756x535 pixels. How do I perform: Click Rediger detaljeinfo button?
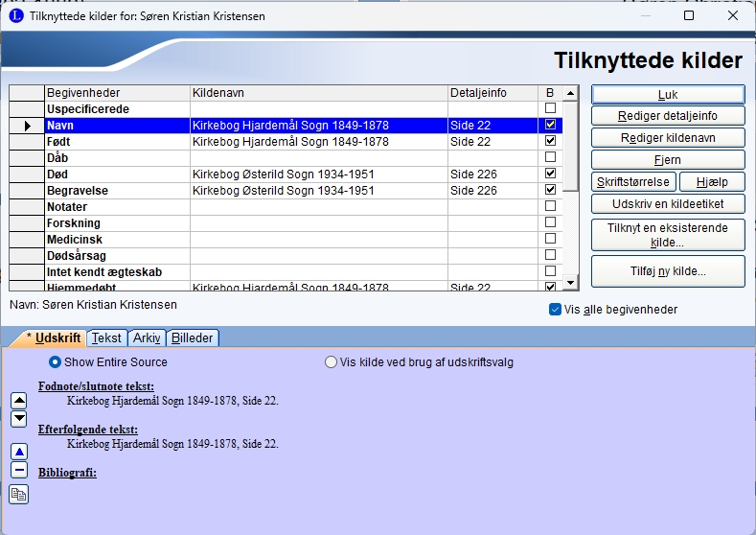(x=668, y=116)
